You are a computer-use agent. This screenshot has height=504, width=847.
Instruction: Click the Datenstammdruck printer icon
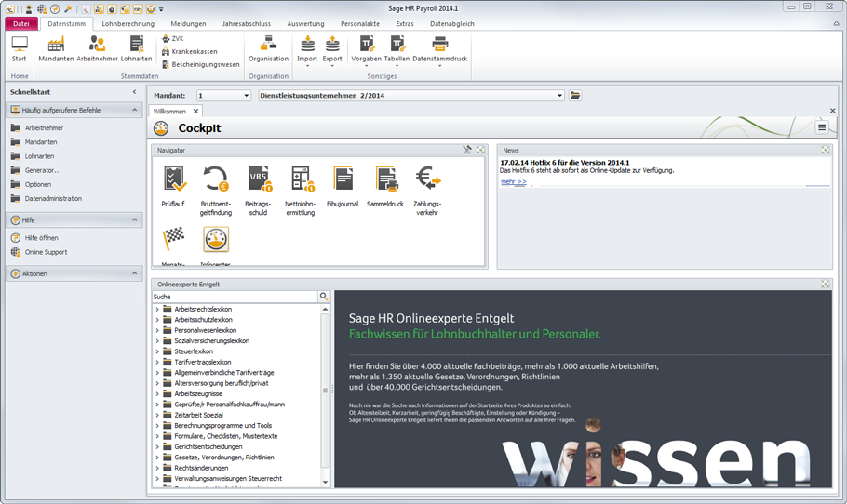tap(440, 47)
